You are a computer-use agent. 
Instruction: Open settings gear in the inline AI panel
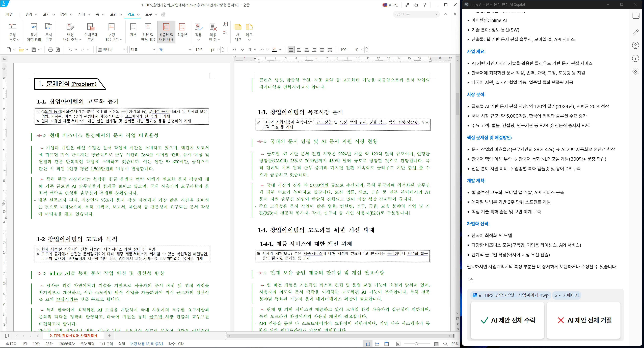635,71
